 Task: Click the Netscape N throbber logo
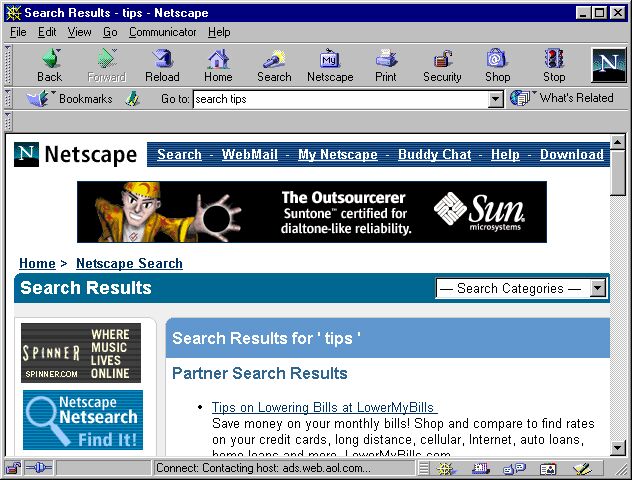(609, 65)
